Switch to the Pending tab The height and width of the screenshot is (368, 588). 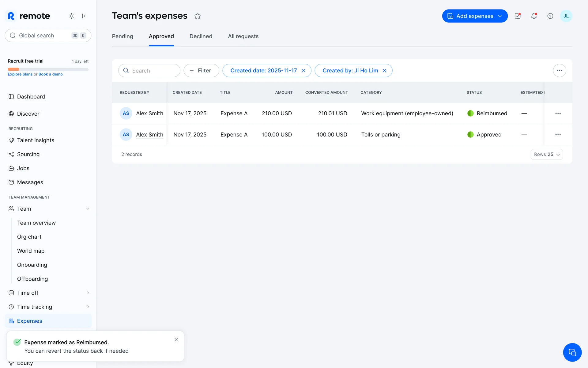[123, 36]
